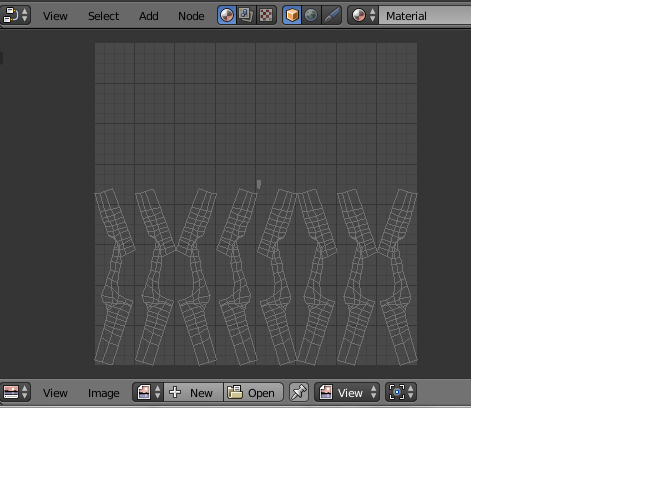Open the View mode dropdown

347,392
